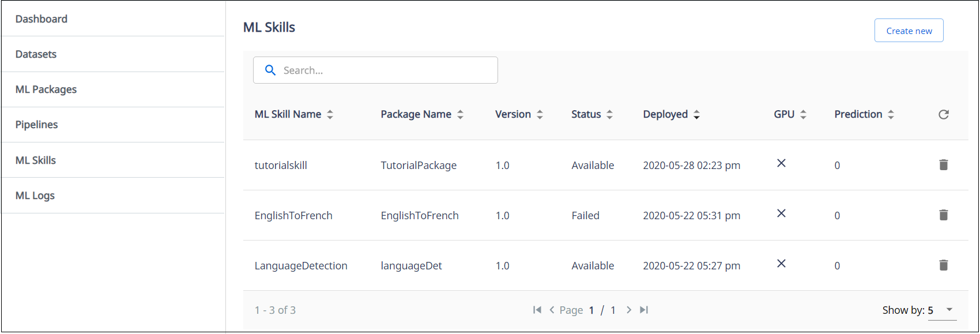
Task: Go to the next page
Action: (629, 310)
